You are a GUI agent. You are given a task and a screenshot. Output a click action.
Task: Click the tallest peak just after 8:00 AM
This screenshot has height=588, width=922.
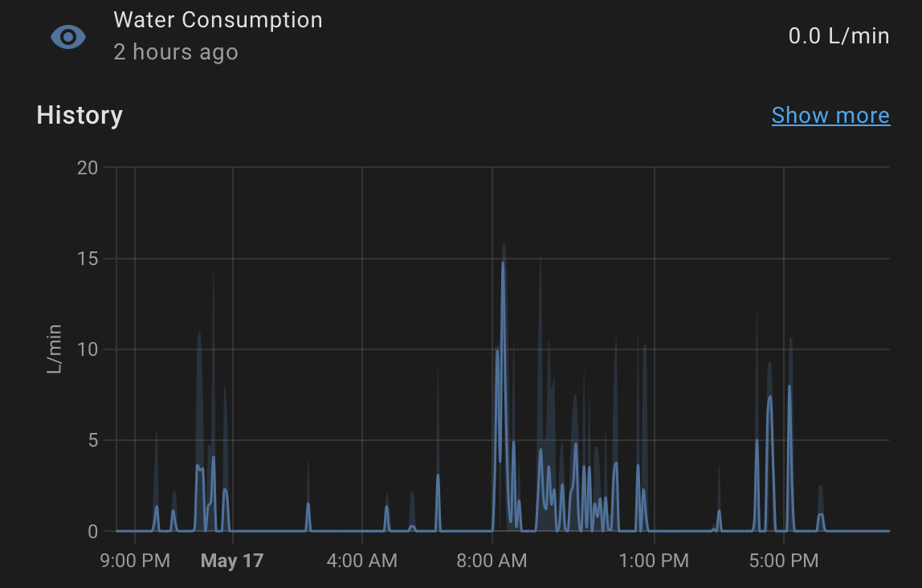(504, 263)
